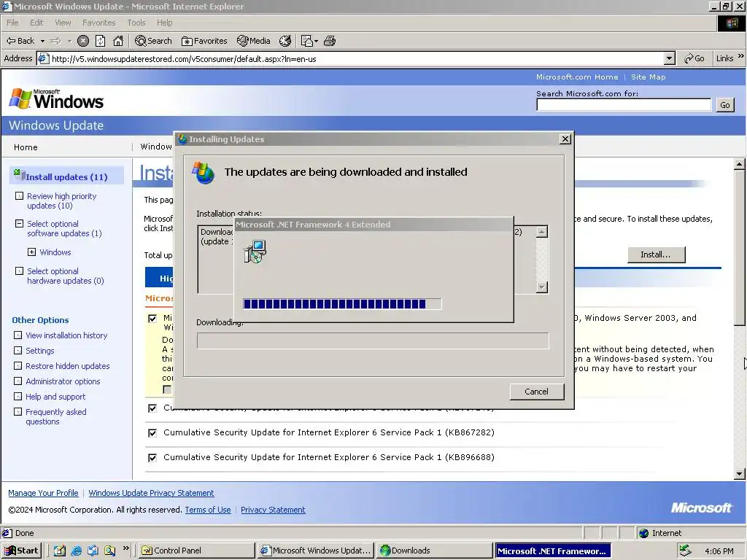The image size is (747, 560).
Task: Open the Mail button dropdown arrow
Action: coord(317,41)
